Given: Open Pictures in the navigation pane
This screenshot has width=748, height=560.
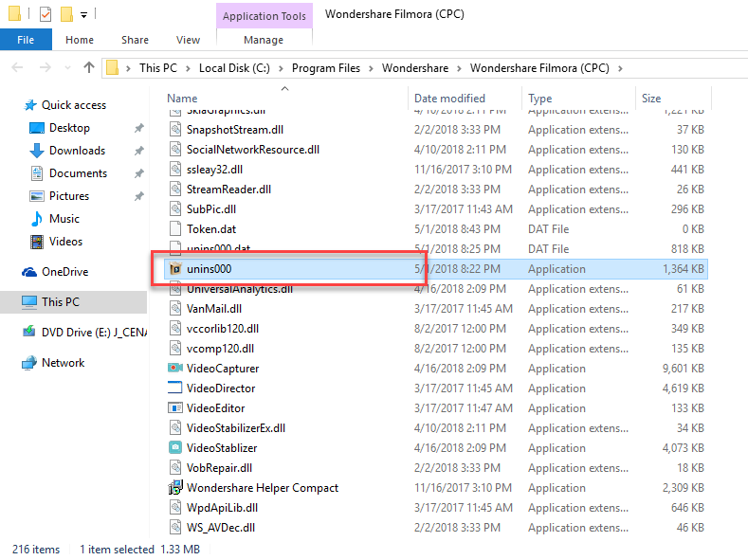Looking at the screenshot, I should tap(68, 196).
